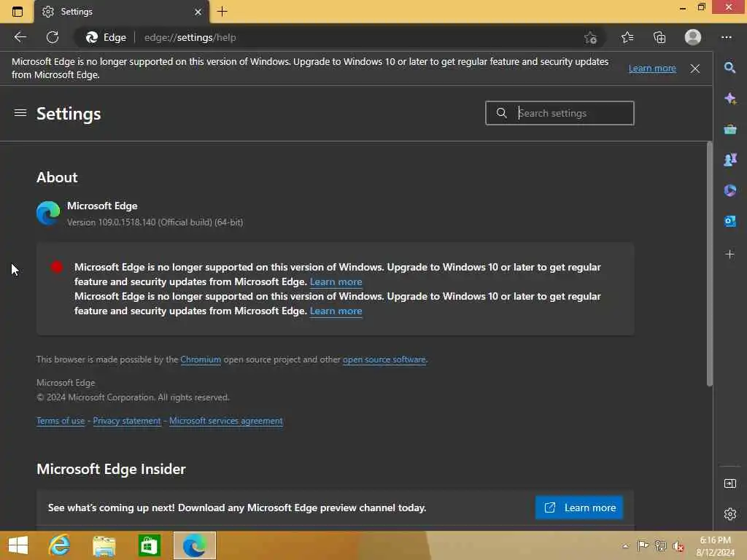Open sidebar Outlook icon

pyautogui.click(x=729, y=221)
